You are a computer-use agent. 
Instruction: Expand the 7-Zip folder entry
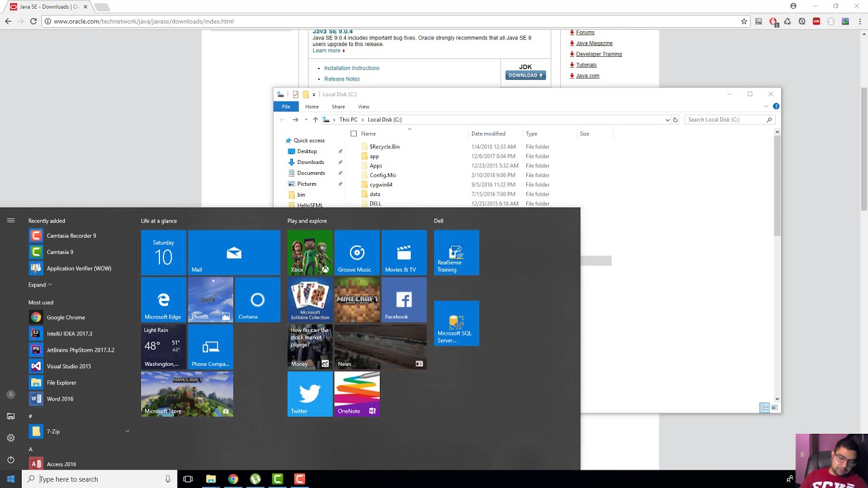(127, 431)
